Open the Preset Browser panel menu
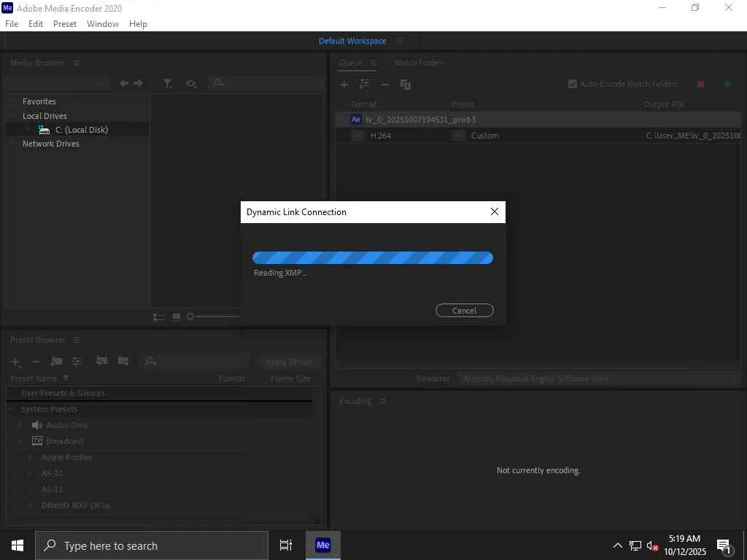The height and width of the screenshot is (560, 747). point(77,340)
